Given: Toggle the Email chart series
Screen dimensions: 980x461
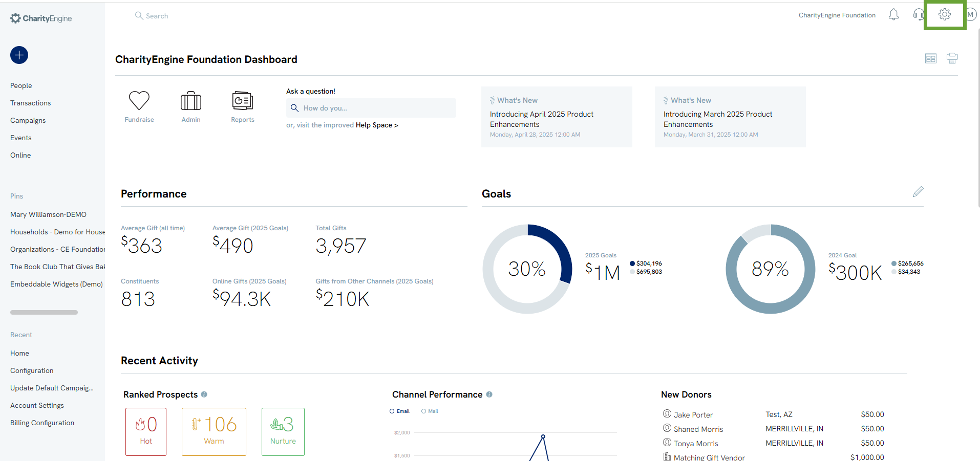Looking at the screenshot, I should coord(399,411).
